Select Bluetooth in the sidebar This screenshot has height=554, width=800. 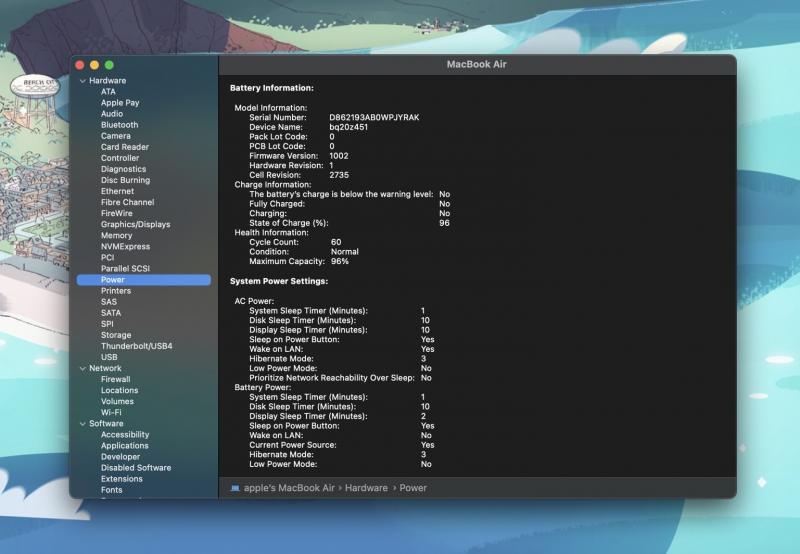119,125
